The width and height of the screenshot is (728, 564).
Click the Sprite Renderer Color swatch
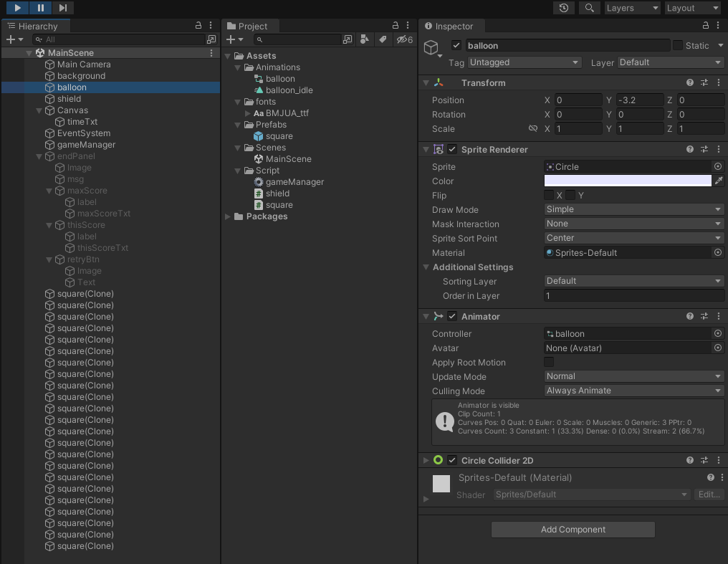627,181
